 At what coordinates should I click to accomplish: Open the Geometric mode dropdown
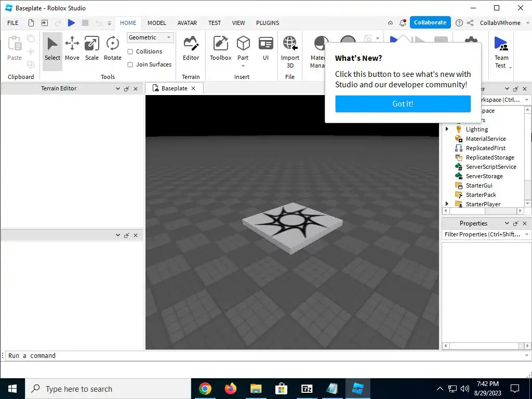tap(150, 37)
